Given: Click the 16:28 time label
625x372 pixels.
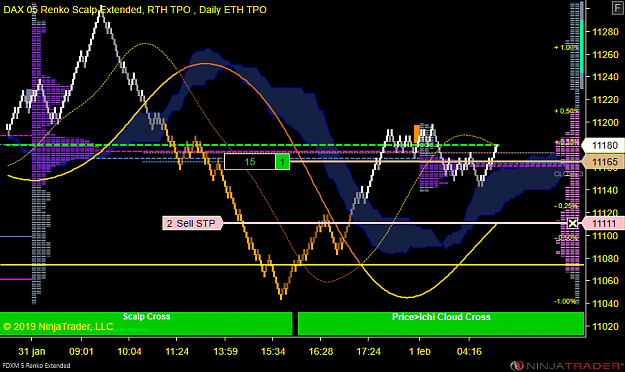Looking at the screenshot, I should 321,352.
